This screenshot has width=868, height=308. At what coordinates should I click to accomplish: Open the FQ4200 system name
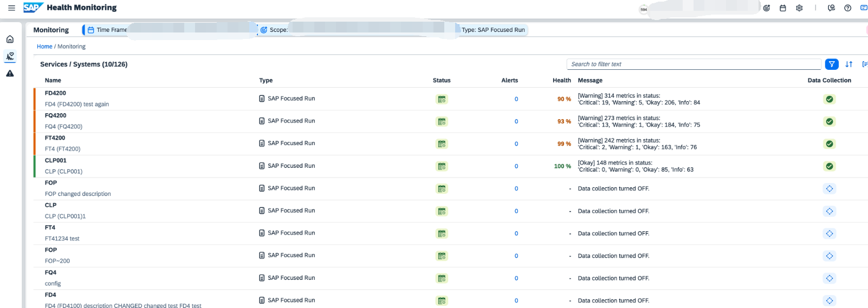point(55,115)
